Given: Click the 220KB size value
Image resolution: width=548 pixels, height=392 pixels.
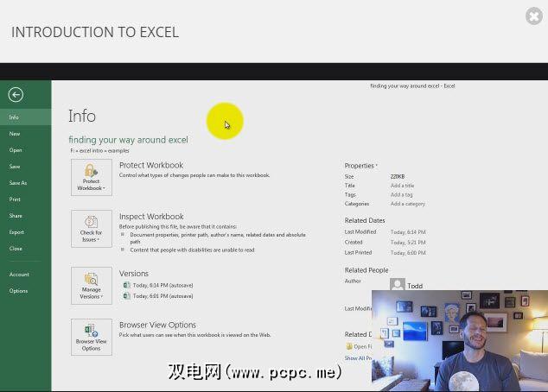Looking at the screenshot, I should [398, 177].
